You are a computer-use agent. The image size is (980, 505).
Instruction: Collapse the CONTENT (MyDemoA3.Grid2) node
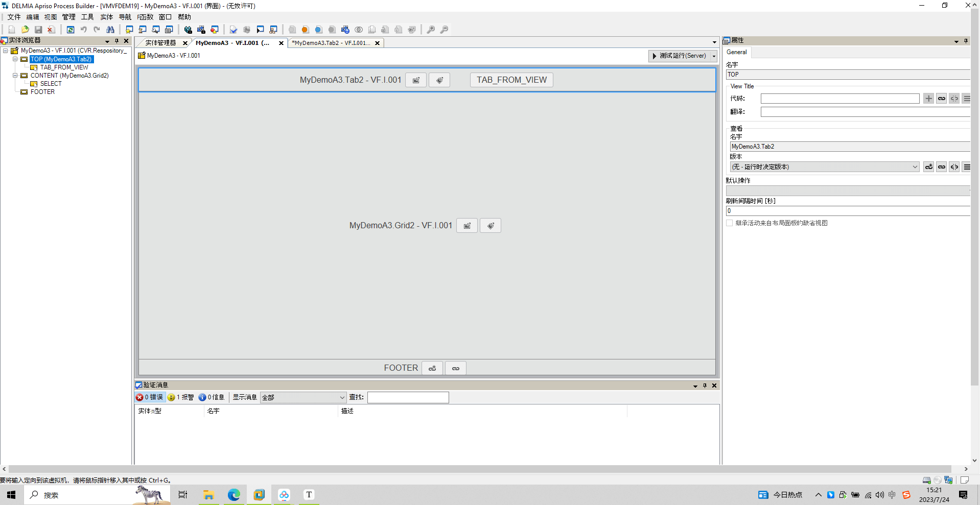[15, 76]
